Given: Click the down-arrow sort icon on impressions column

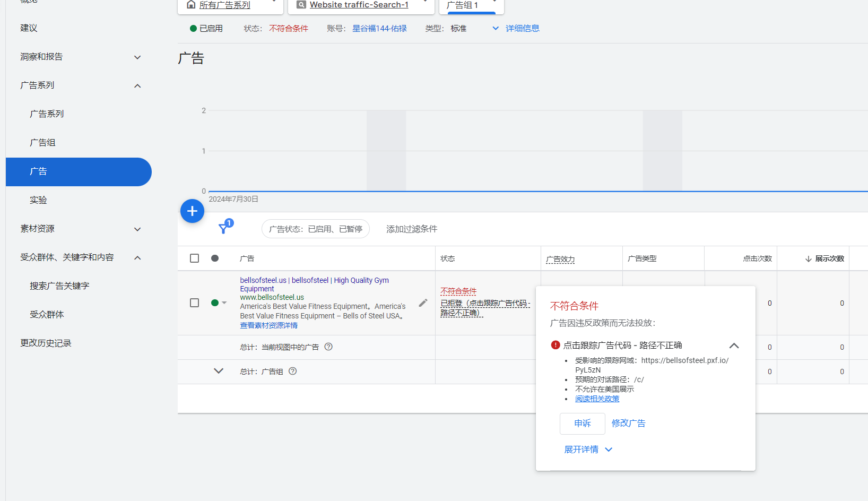Looking at the screenshot, I should tap(808, 259).
